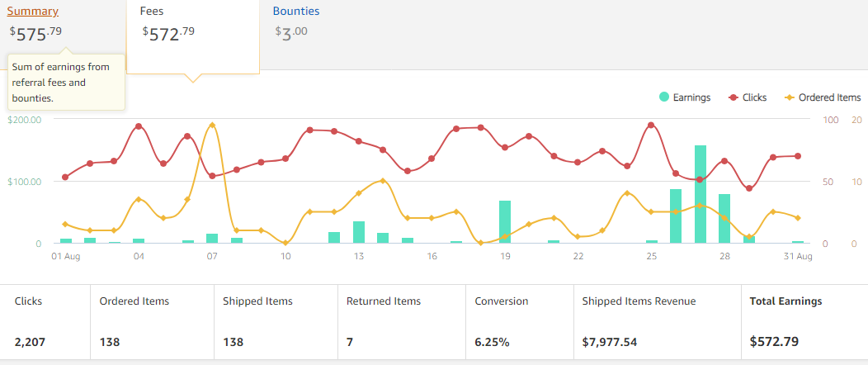Viewport: 868px width, 365px height.
Task: Open the Summary tab
Action: 33,12
